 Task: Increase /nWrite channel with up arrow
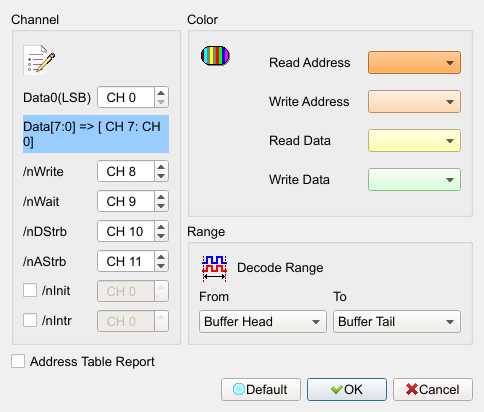(161, 167)
